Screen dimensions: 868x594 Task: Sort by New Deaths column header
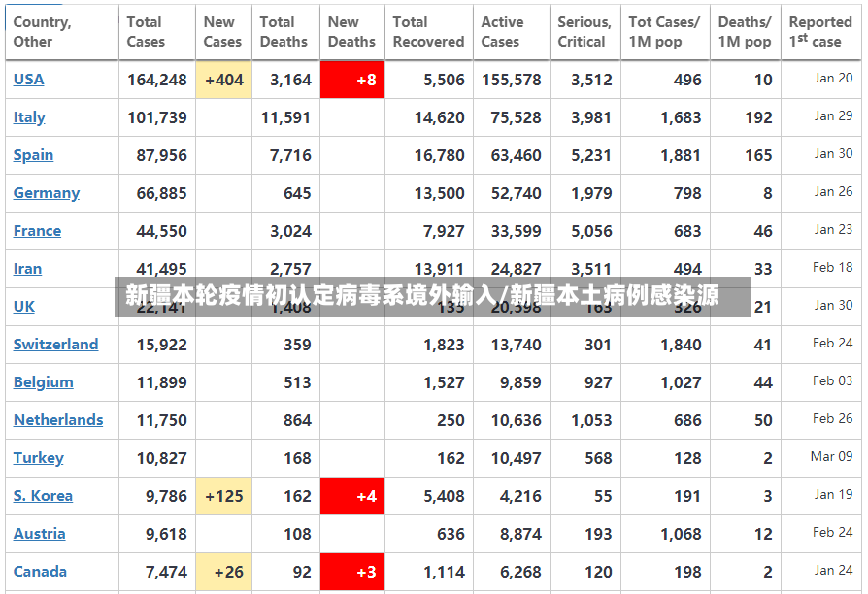click(x=352, y=32)
